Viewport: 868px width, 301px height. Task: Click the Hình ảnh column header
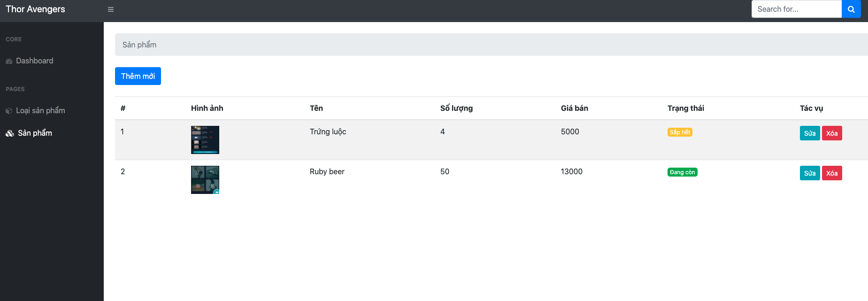(207, 108)
